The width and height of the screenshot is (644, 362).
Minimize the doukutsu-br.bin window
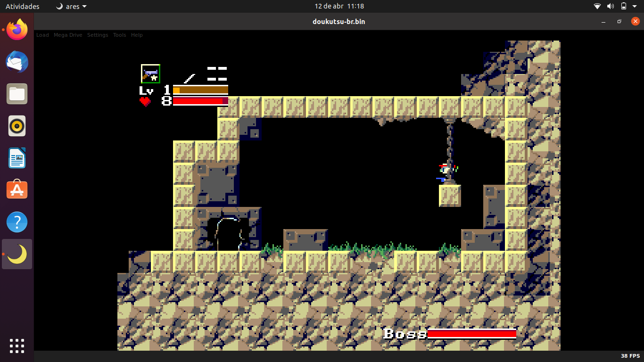click(x=603, y=22)
